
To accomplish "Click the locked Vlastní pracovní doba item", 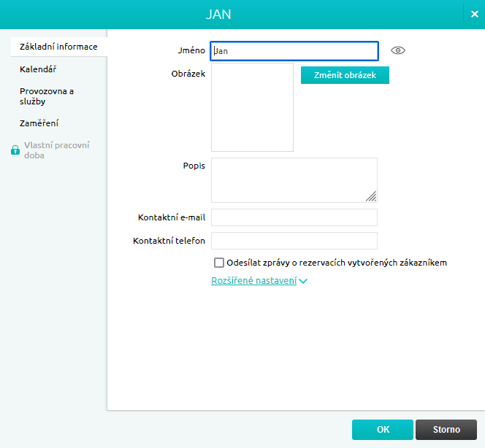I will pos(56,150).
